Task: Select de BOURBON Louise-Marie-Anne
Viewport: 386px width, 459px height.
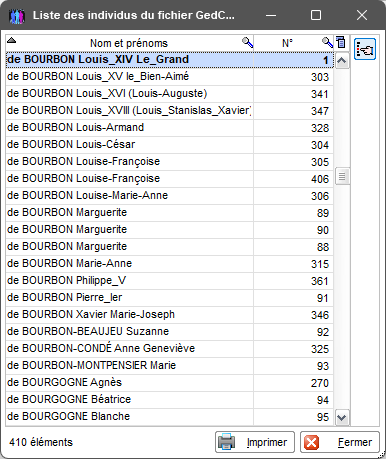Action: point(169,196)
